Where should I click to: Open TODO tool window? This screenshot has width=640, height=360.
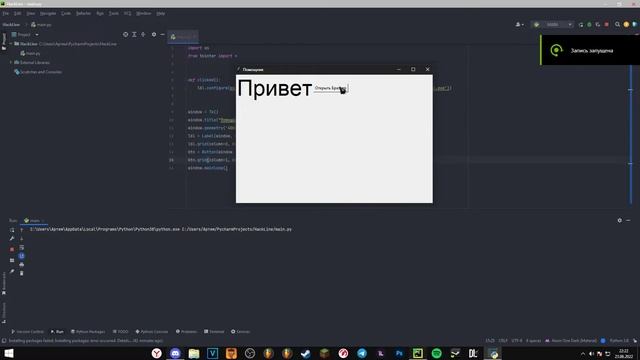point(120,331)
